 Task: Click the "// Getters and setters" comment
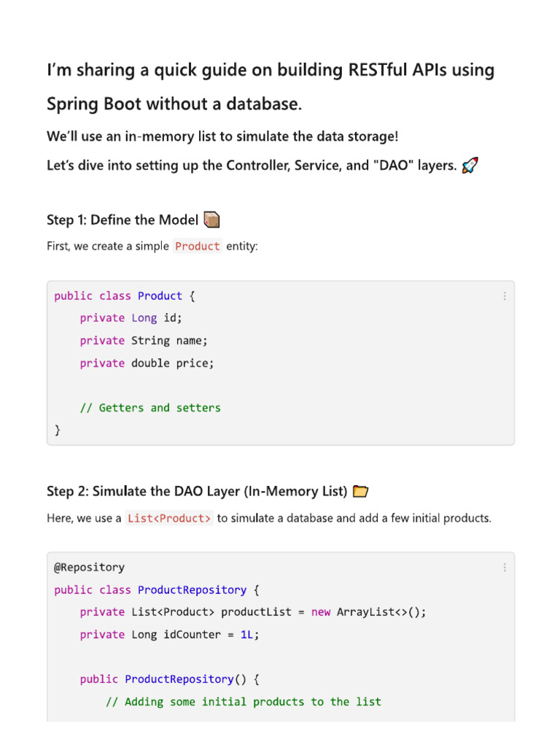click(x=150, y=408)
